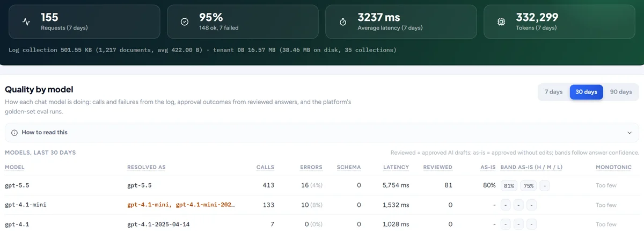Click the Log collection size status line
The width and height of the screenshot is (644, 231).
[203, 50]
